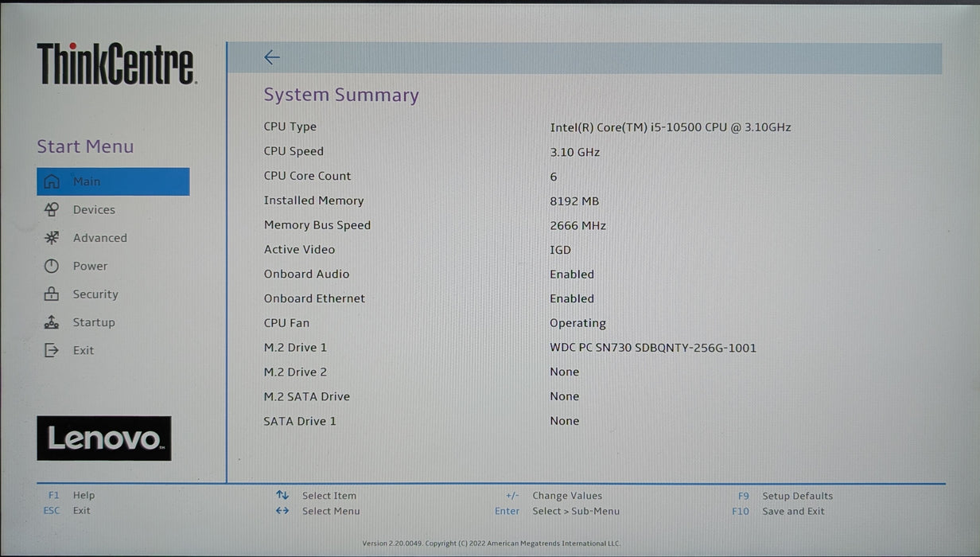Click the up-down Select Item arrows icon
This screenshot has height=557, width=980.
tap(282, 496)
